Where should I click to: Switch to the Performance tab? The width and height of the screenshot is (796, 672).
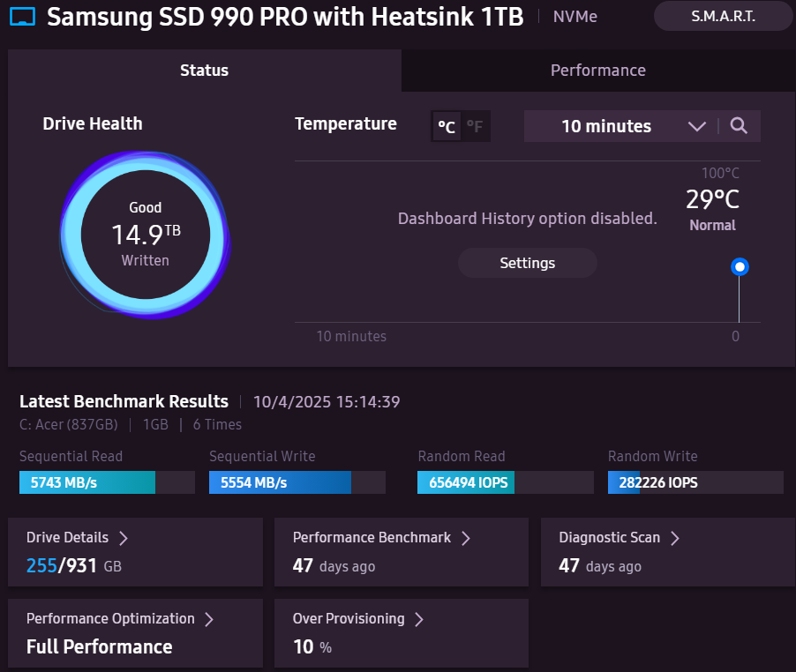(598, 71)
